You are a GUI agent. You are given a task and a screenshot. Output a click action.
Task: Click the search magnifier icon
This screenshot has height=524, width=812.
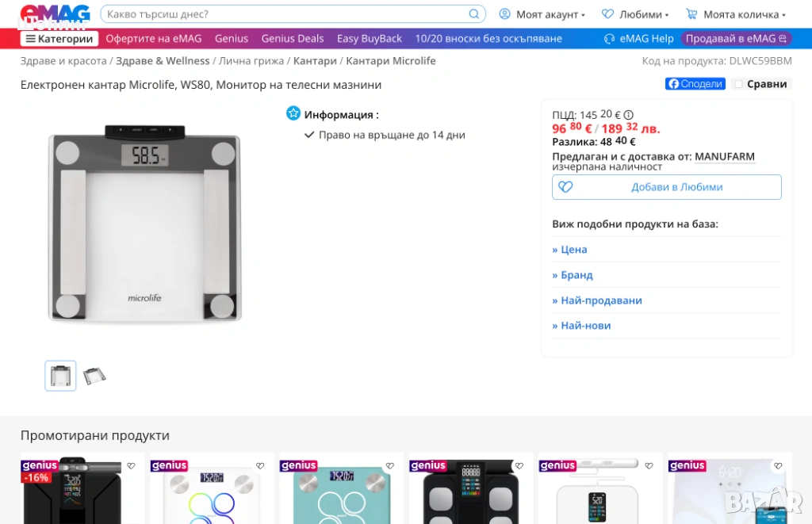coord(474,14)
